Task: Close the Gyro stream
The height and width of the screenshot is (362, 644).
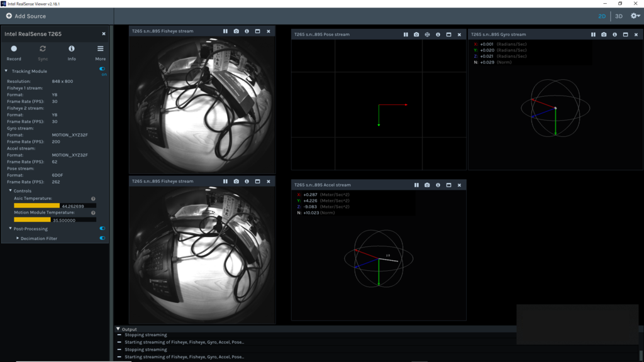Action: (636, 35)
